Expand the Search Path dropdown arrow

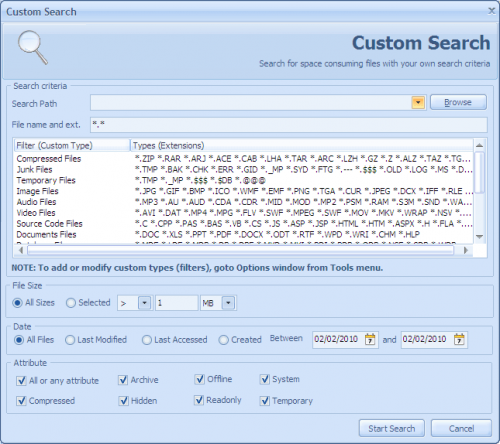[x=418, y=102]
